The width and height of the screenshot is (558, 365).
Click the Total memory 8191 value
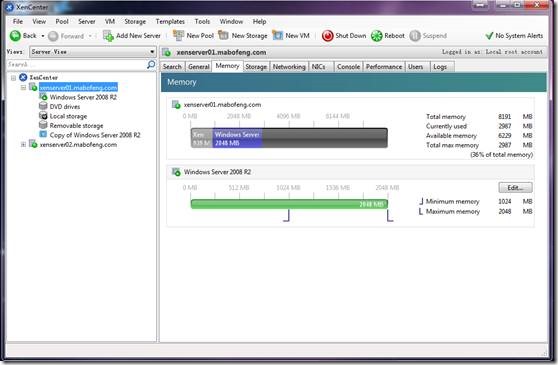pos(504,116)
